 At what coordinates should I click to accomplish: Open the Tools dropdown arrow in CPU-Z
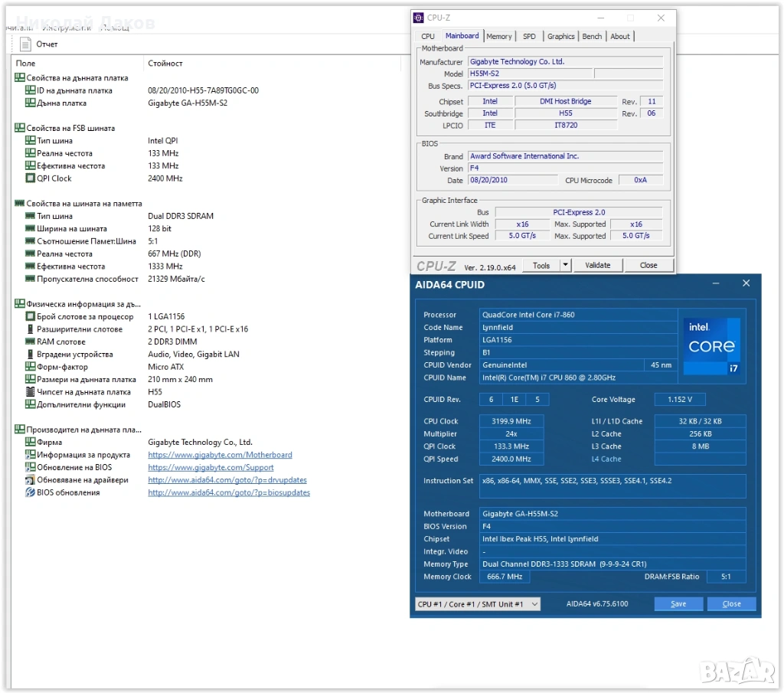point(566,265)
